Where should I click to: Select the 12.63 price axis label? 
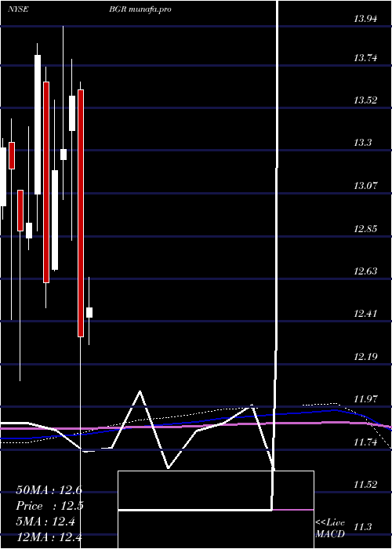(x=365, y=271)
